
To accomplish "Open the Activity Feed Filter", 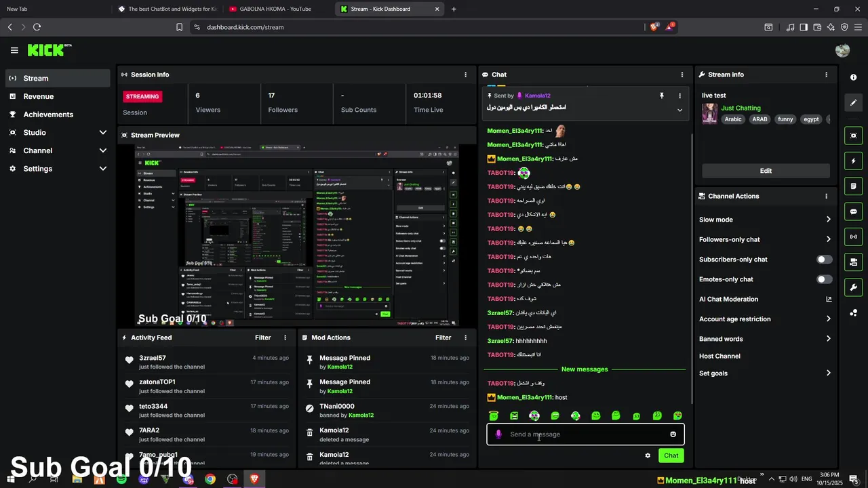I will pyautogui.click(x=263, y=338).
